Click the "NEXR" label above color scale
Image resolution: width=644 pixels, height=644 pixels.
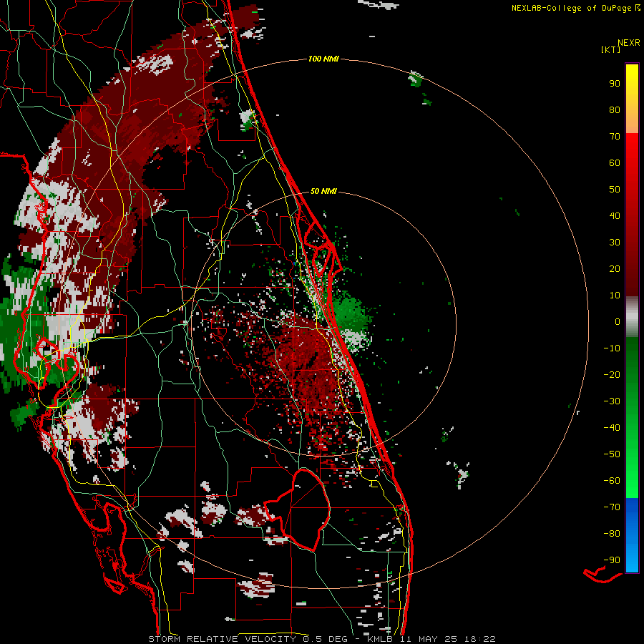629,43
